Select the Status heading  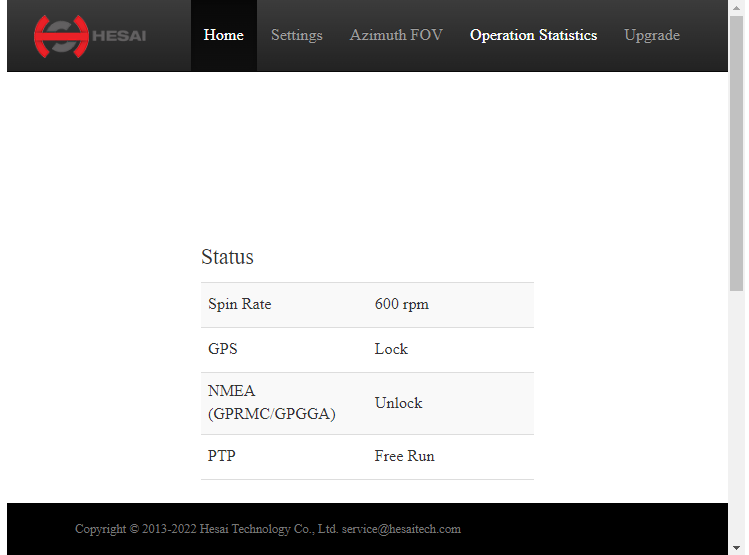click(x=227, y=257)
